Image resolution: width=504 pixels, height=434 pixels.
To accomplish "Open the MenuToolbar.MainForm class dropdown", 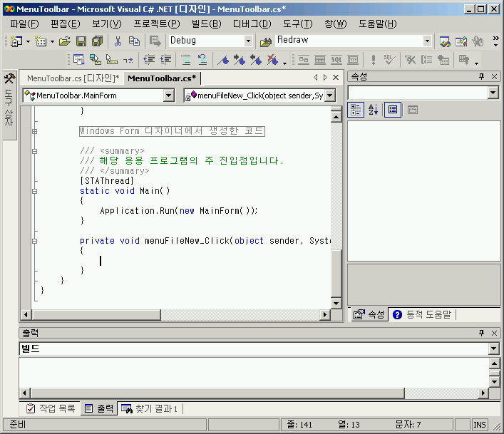I will [x=169, y=95].
